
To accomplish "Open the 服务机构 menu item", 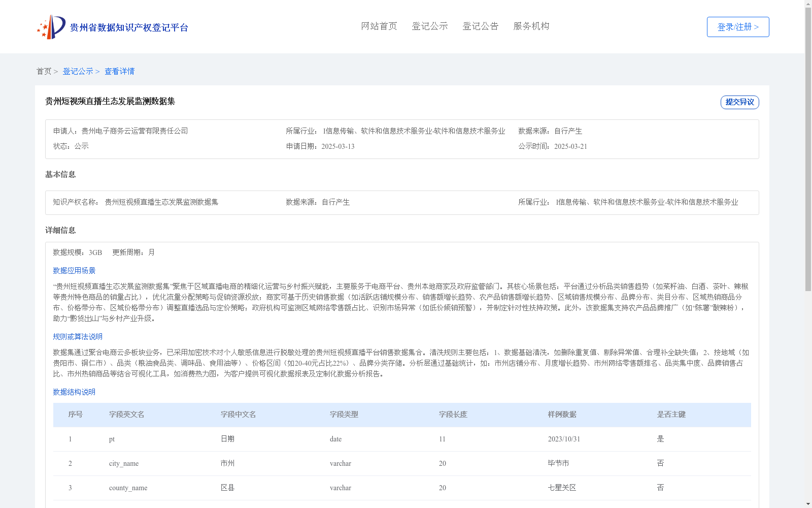I will [x=531, y=26].
